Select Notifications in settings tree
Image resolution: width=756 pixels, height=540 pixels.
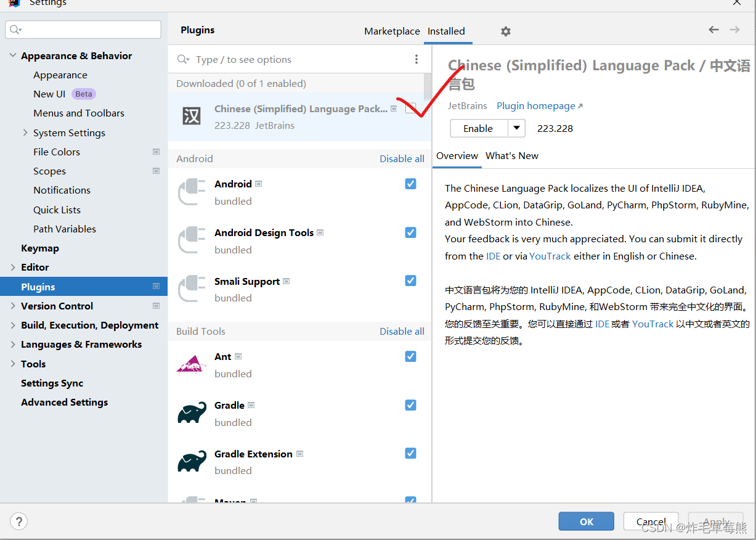(62, 190)
